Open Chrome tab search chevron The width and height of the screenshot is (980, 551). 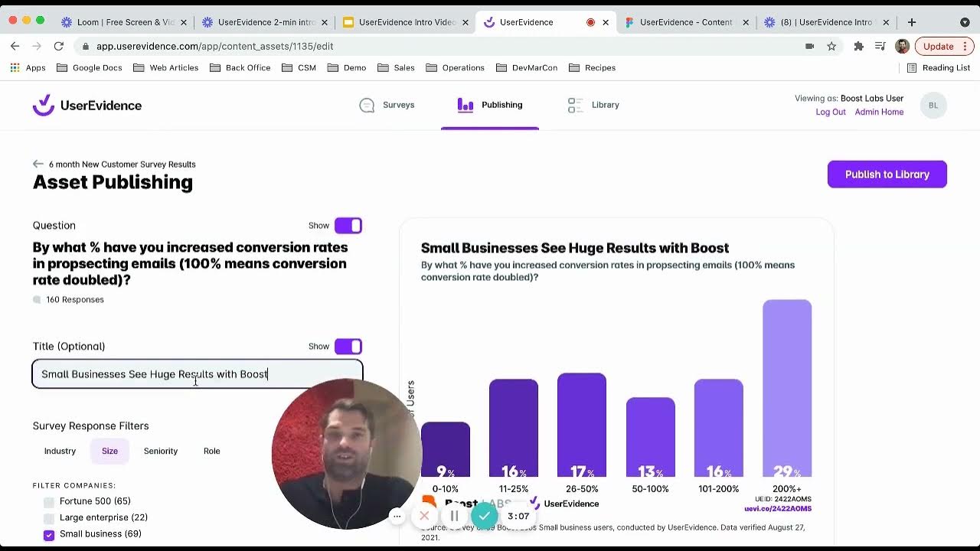click(x=965, y=22)
